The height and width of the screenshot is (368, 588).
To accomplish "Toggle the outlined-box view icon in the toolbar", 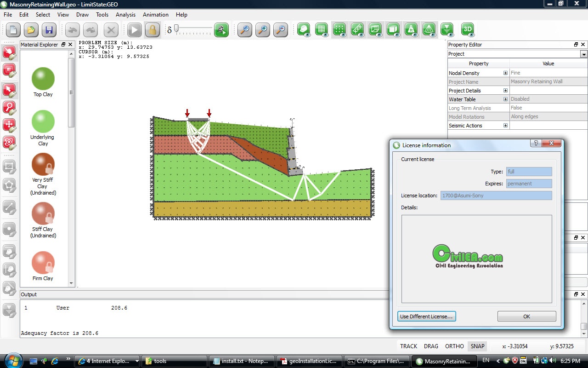I will tap(375, 30).
